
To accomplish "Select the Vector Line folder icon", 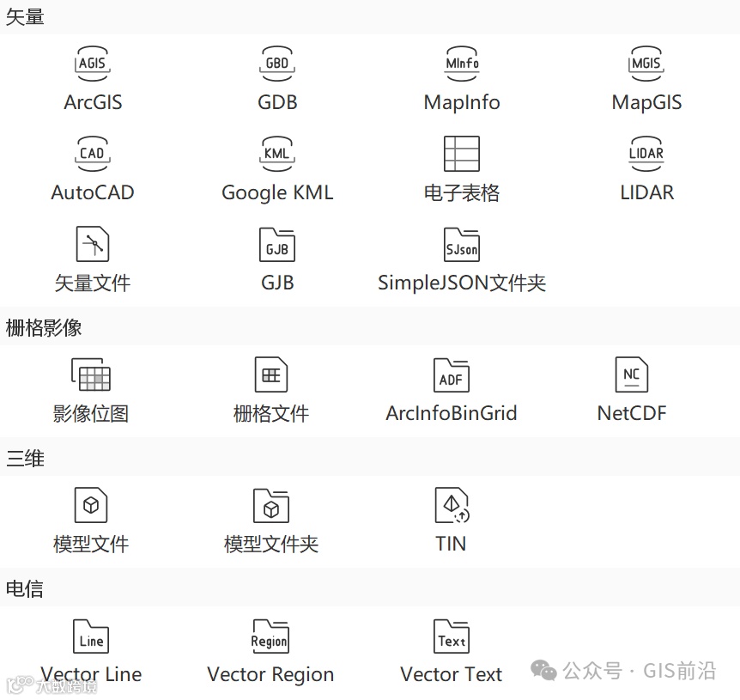I will 91,636.
